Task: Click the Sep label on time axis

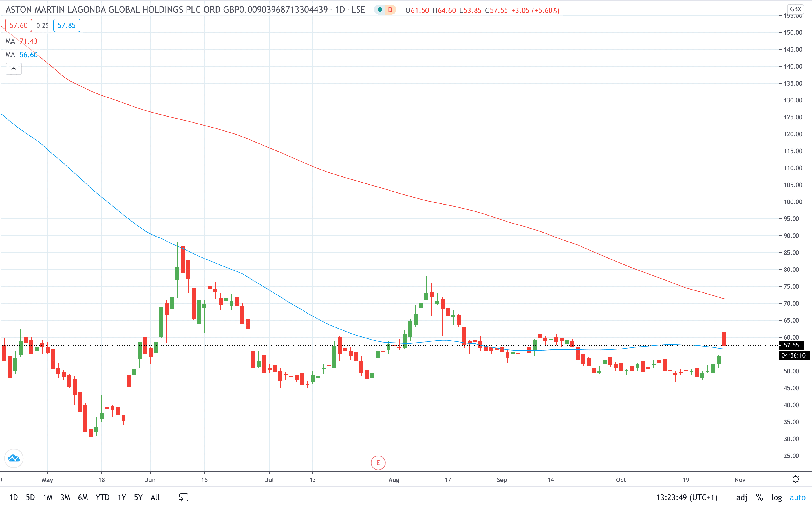Action: coord(502,480)
